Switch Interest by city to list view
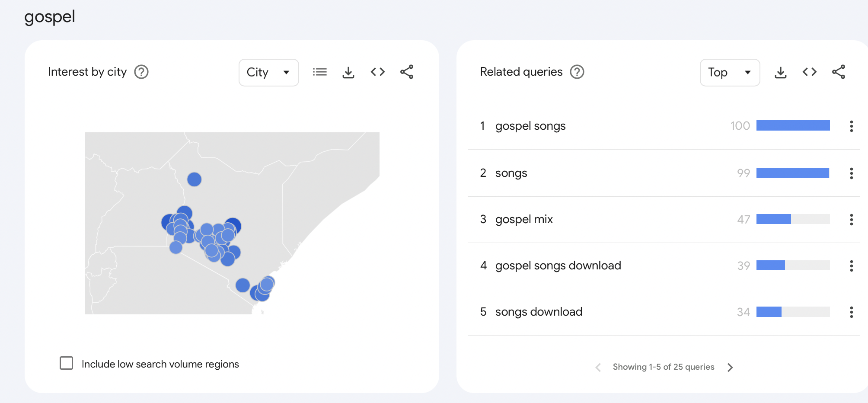Viewport: 868px width, 403px height. tap(319, 72)
